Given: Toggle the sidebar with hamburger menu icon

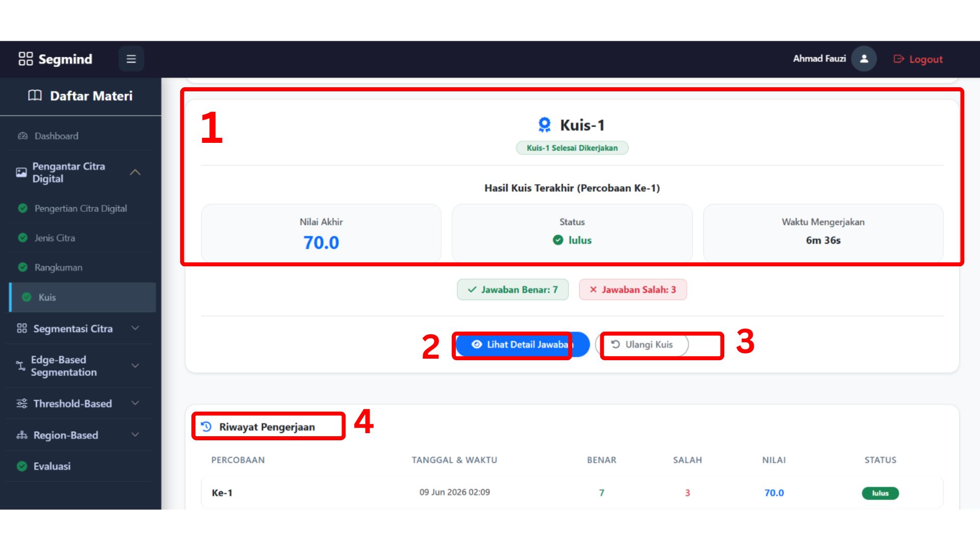Looking at the screenshot, I should [x=131, y=59].
